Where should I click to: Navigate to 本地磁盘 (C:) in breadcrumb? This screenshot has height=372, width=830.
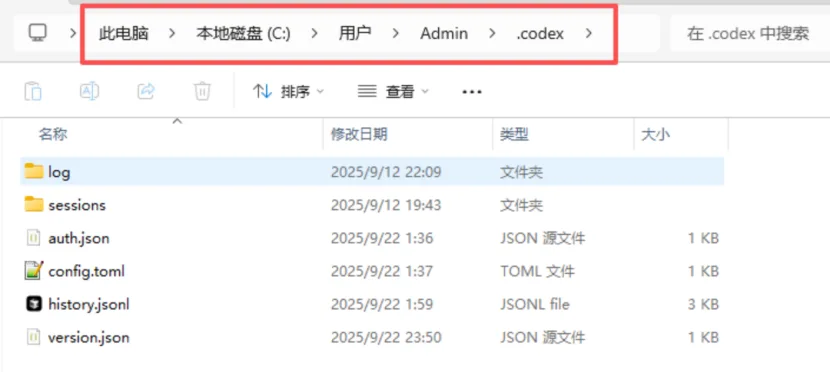(x=243, y=33)
